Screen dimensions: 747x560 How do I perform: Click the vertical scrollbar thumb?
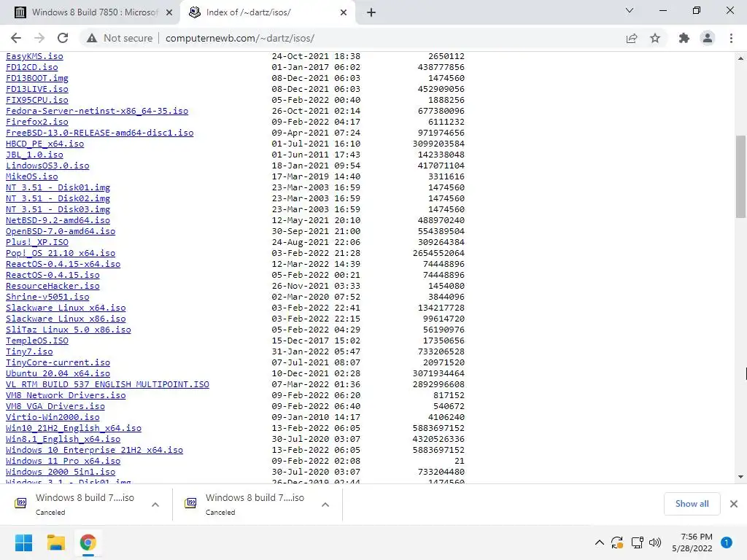click(740, 176)
